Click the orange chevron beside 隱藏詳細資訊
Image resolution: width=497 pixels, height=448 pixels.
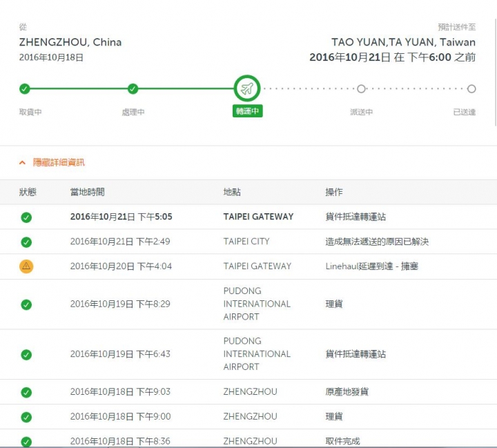pyautogui.click(x=22, y=163)
